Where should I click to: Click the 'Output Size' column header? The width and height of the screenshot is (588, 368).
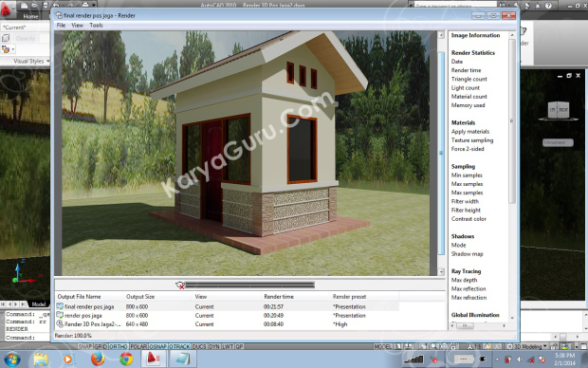[157, 296]
